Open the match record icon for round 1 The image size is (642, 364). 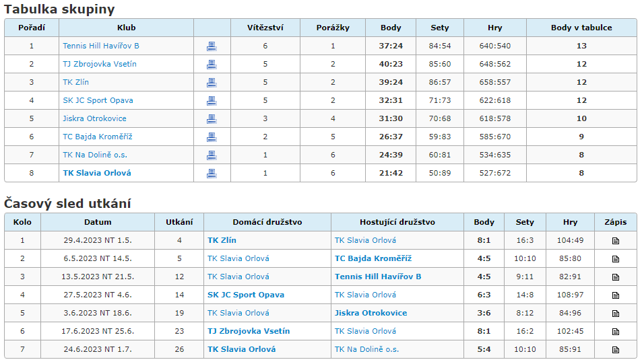coord(615,241)
